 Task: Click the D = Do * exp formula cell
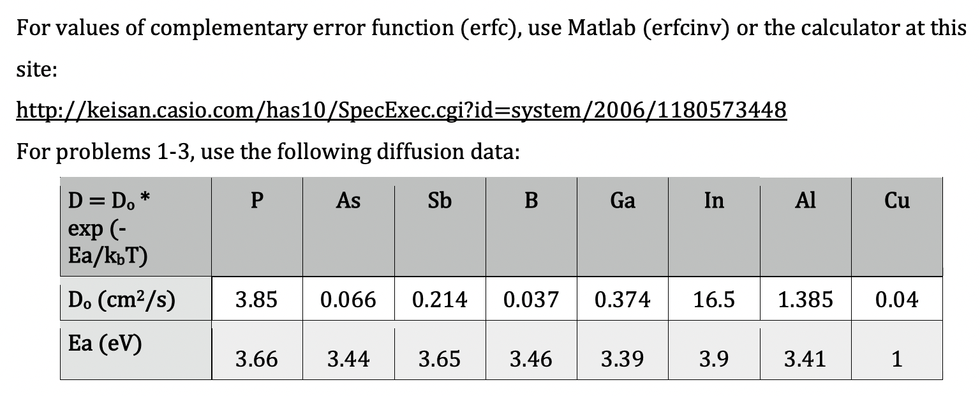point(108,227)
